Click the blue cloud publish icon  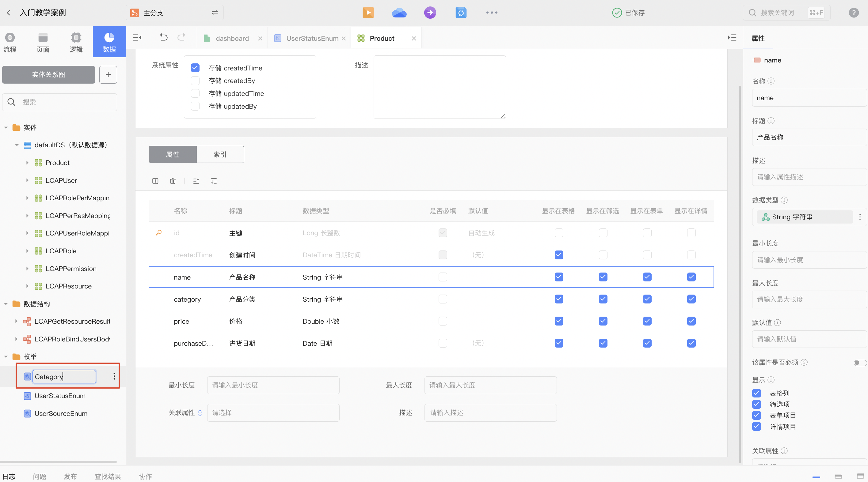(399, 13)
